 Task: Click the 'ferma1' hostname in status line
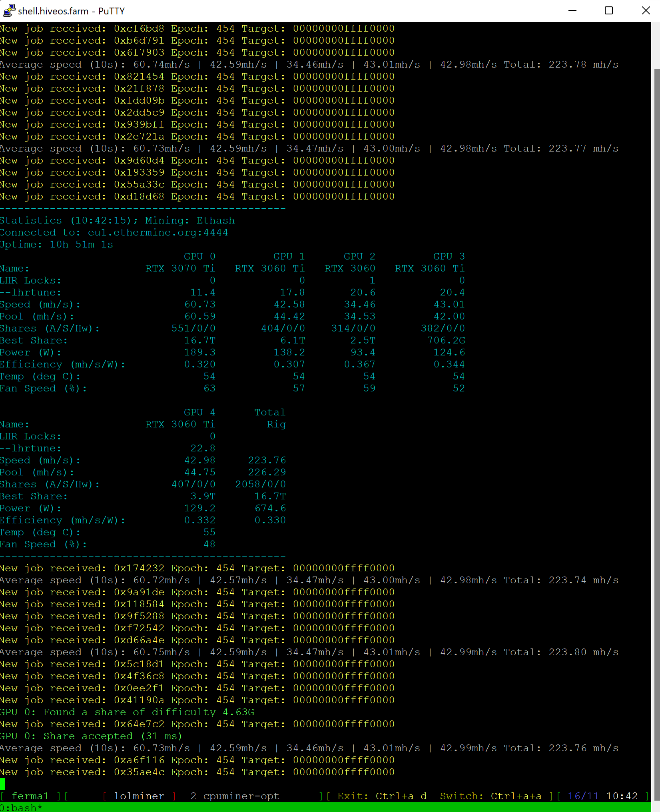(30, 796)
